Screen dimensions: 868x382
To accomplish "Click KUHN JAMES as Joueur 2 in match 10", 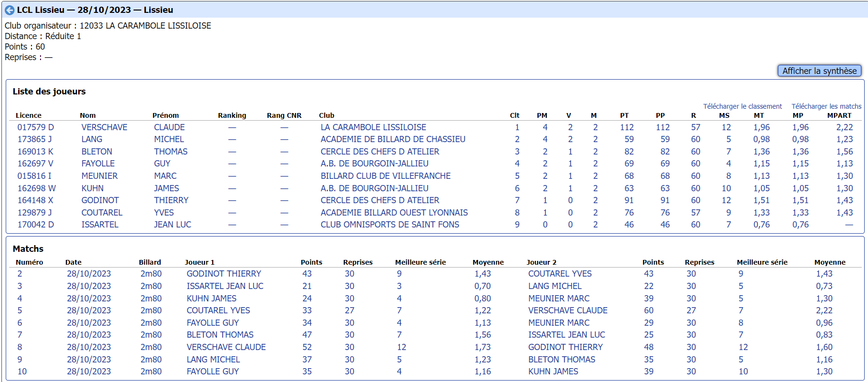I will 553,372.
